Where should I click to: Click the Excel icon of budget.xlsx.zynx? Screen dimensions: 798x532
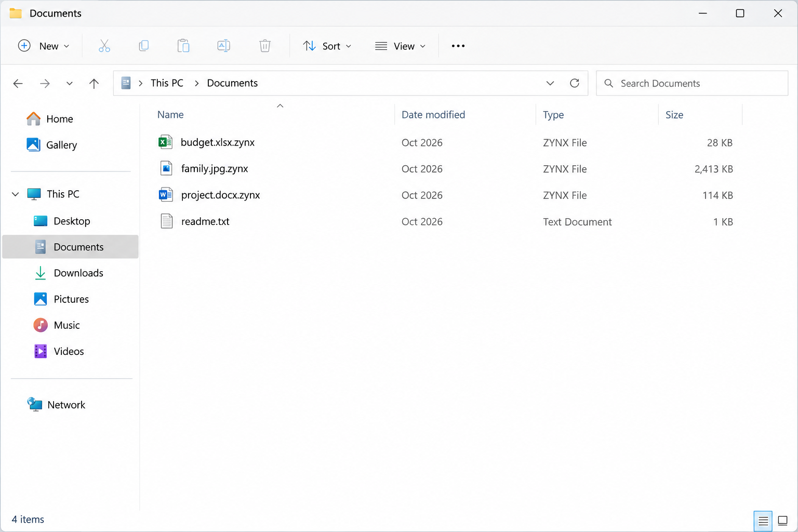pos(165,142)
